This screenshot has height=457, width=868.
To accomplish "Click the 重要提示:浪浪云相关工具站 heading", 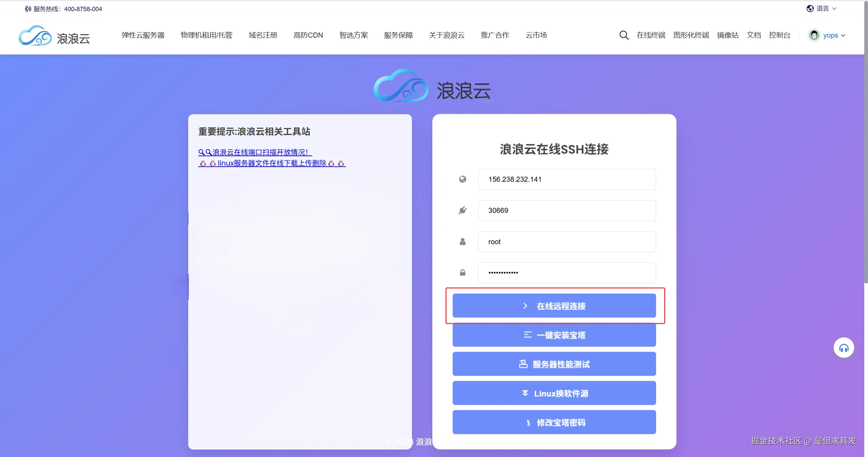I will point(254,131).
